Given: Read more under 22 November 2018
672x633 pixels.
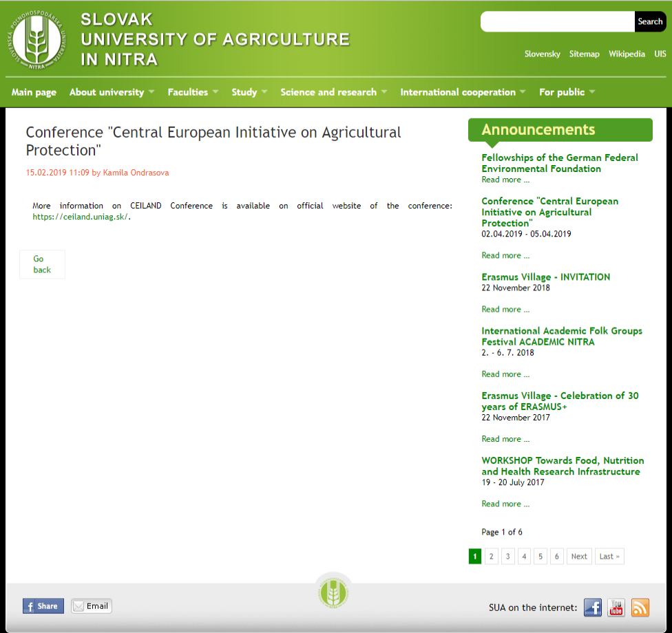Looking at the screenshot, I should tap(505, 310).
